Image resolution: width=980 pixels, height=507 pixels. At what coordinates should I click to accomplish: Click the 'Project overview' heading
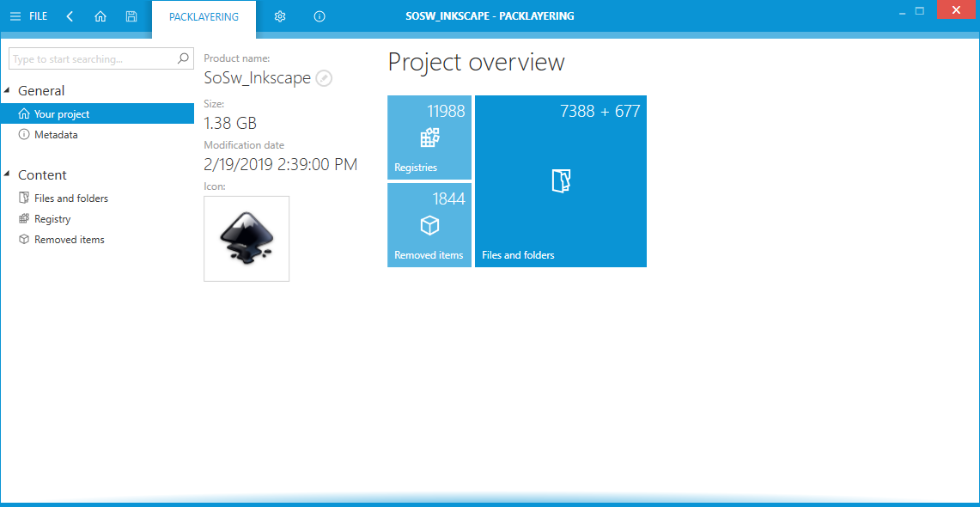pyautogui.click(x=476, y=62)
